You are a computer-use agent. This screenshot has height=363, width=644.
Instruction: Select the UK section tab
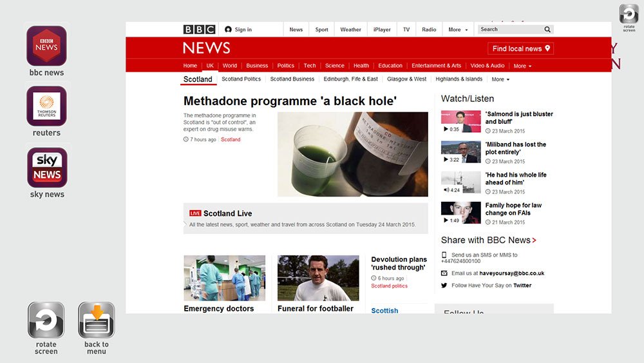[210, 66]
